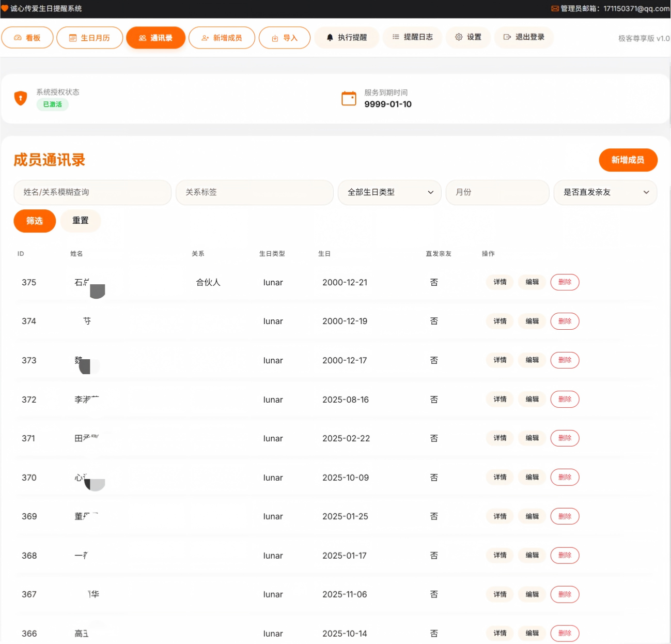Focus the 关系标签 input field
The height and width of the screenshot is (644, 671).
[x=255, y=192]
